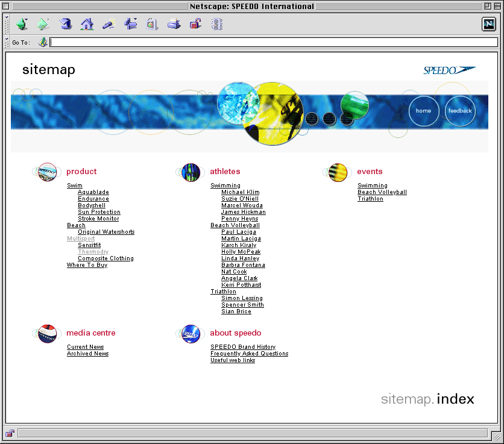Open the Current News link
The height and width of the screenshot is (444, 504).
click(x=85, y=347)
